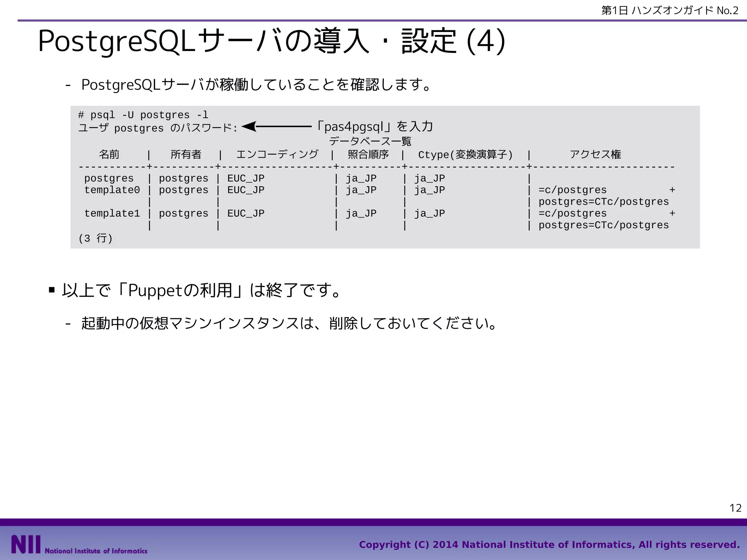Click the table caption "データベース一覧"

pos(370,141)
